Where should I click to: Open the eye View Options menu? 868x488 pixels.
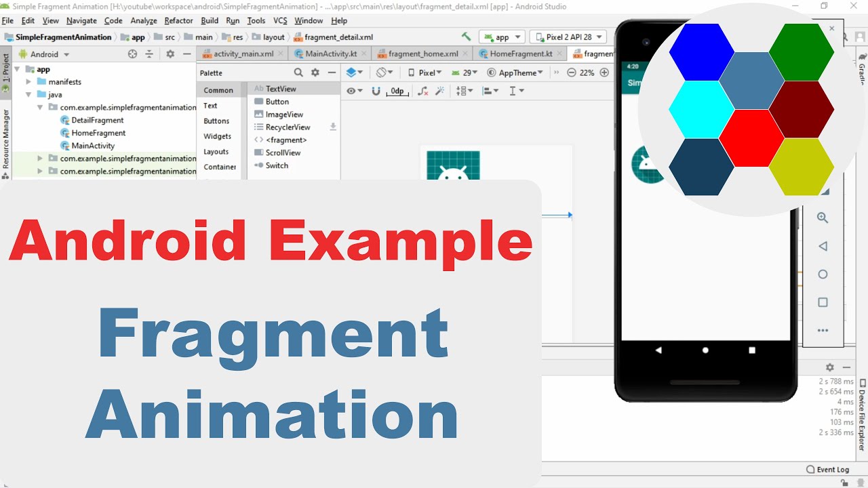pyautogui.click(x=354, y=91)
